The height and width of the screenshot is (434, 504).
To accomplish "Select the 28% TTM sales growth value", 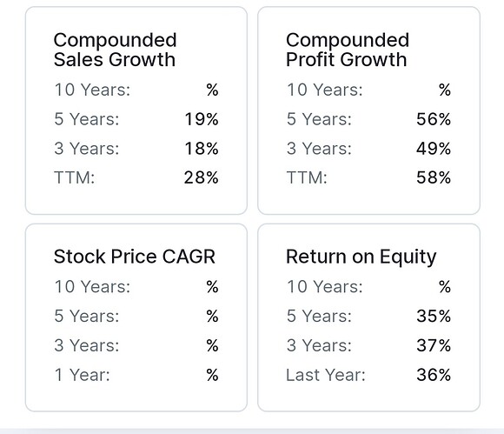I will 202,177.
